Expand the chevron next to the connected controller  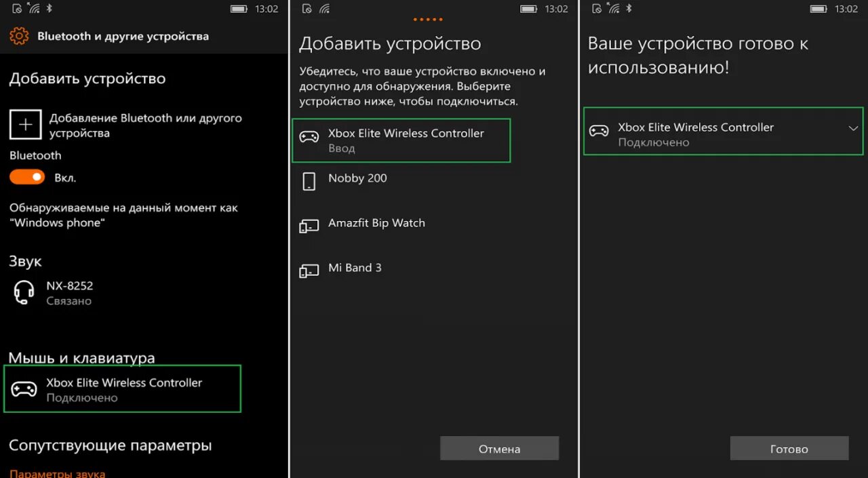click(853, 128)
